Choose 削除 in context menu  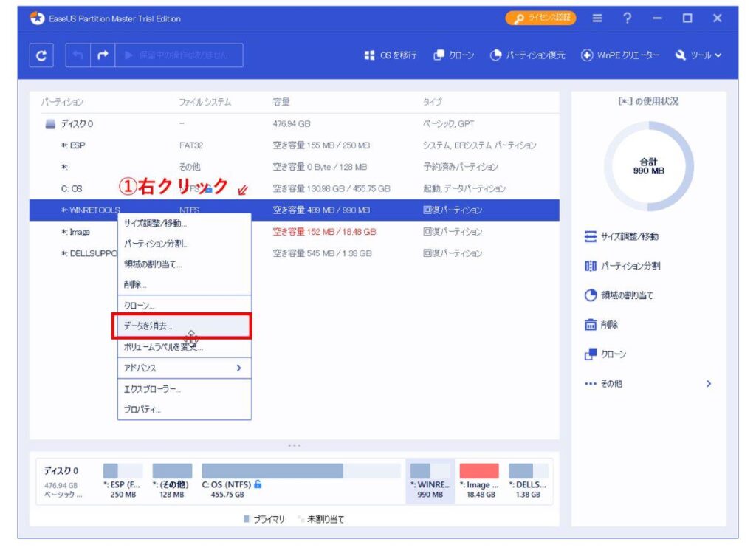(x=184, y=284)
